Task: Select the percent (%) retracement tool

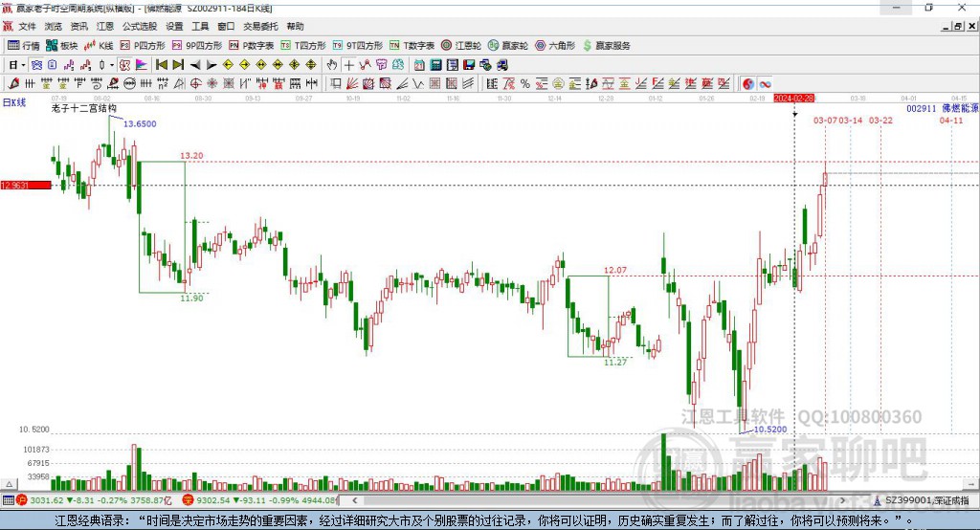Action: 525,84
